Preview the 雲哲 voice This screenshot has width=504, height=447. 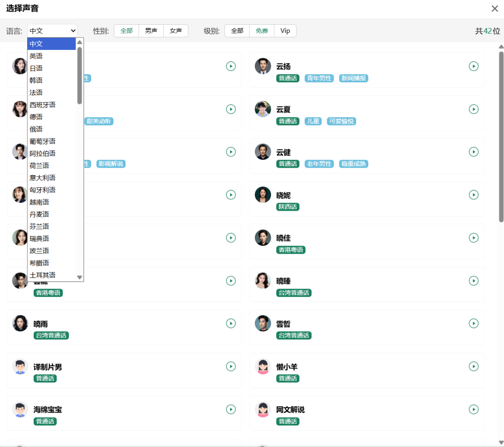pyautogui.click(x=474, y=323)
